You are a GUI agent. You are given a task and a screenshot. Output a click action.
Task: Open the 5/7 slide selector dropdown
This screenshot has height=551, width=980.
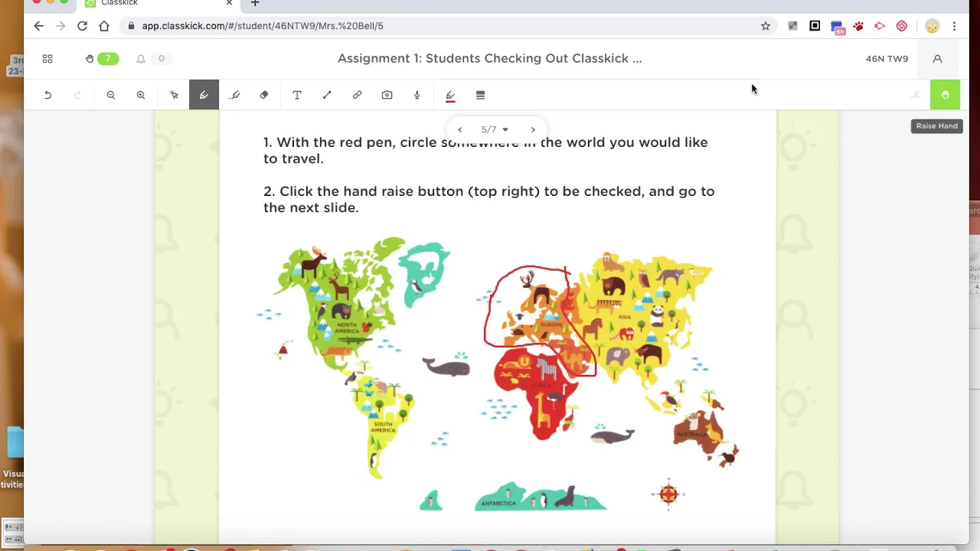tap(495, 129)
